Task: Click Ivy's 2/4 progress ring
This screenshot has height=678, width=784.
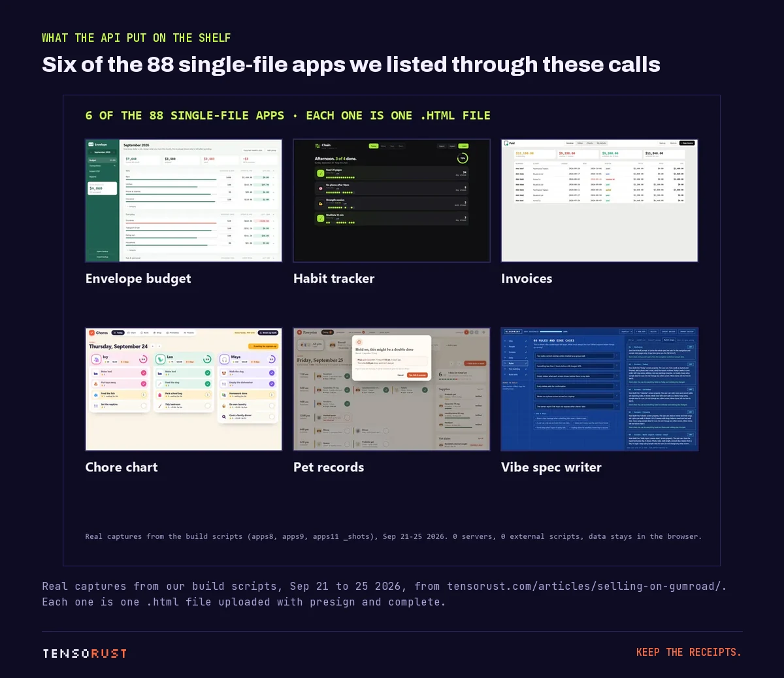Action: 143,359
